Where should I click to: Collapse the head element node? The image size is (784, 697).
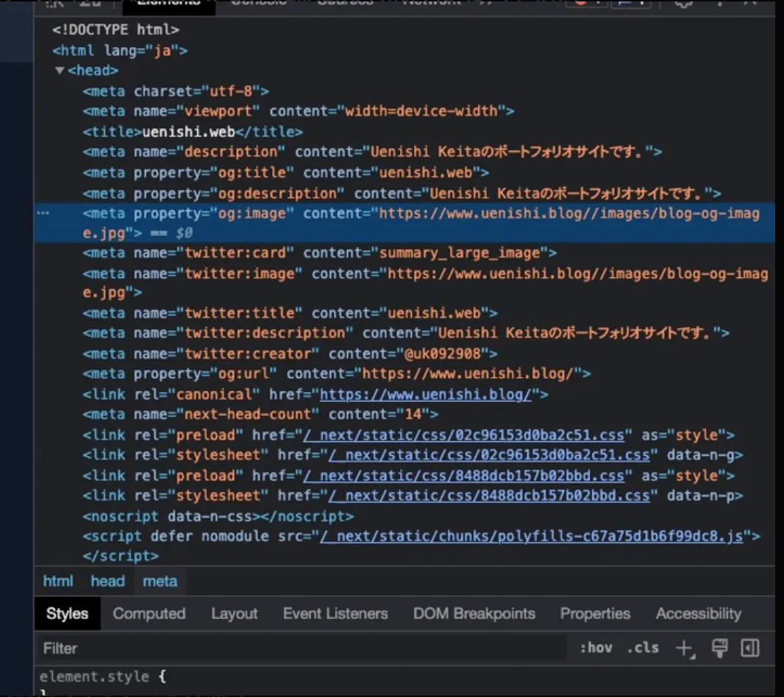coord(60,71)
